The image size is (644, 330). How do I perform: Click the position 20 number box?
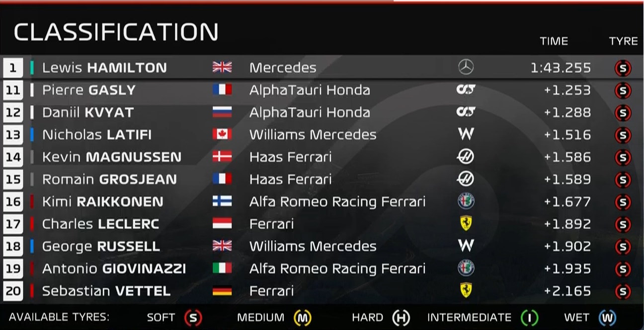(x=13, y=291)
